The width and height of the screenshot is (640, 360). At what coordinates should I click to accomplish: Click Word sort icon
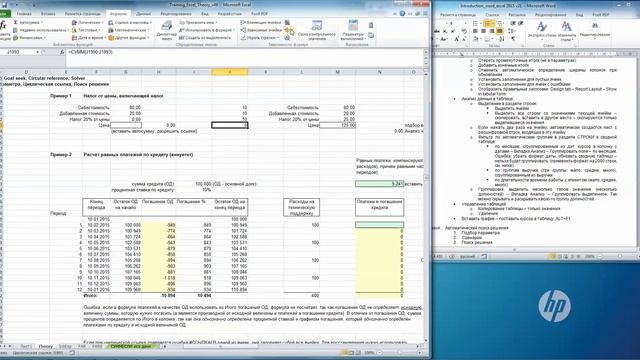tap(502, 39)
